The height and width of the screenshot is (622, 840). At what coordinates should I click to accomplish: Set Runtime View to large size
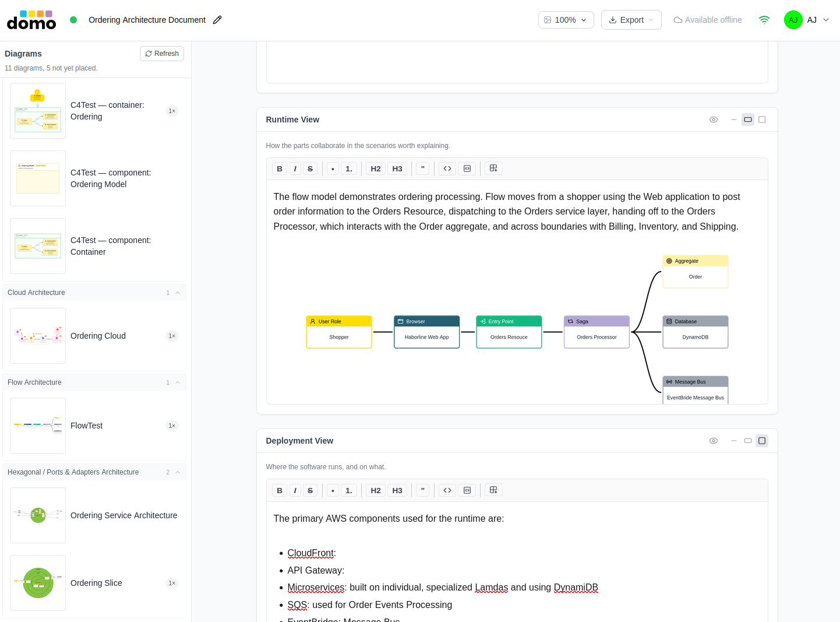(762, 120)
